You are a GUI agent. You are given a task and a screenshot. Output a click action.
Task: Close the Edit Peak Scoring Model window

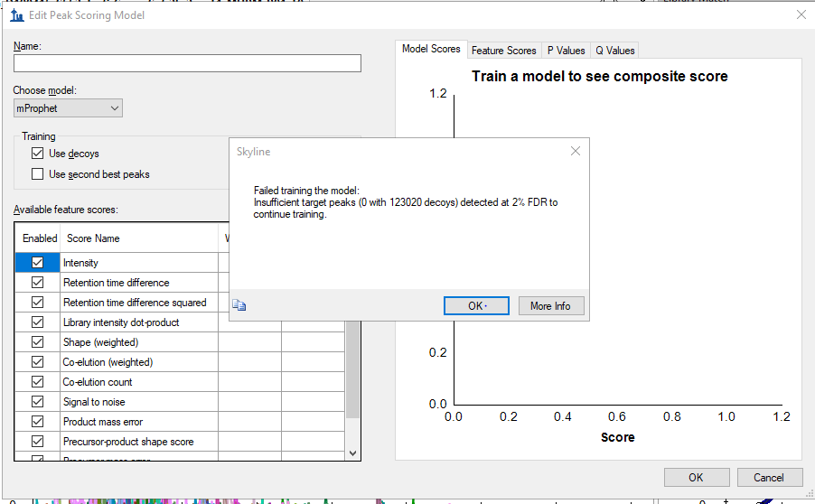[801, 14]
